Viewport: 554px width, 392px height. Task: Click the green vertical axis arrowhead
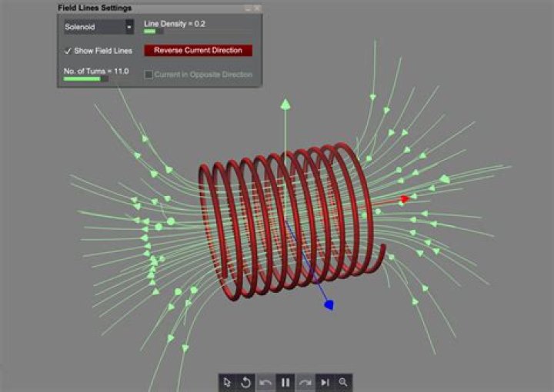coord(285,105)
